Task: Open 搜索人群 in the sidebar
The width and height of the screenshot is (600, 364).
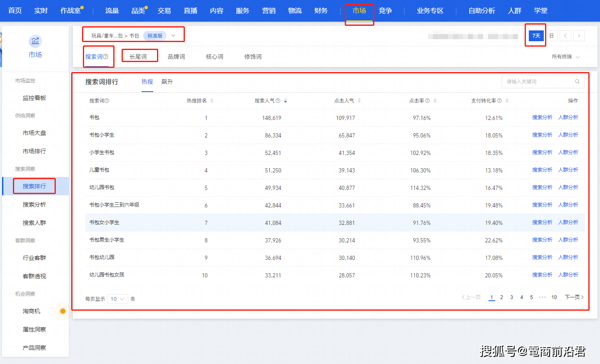Action: 35,223
